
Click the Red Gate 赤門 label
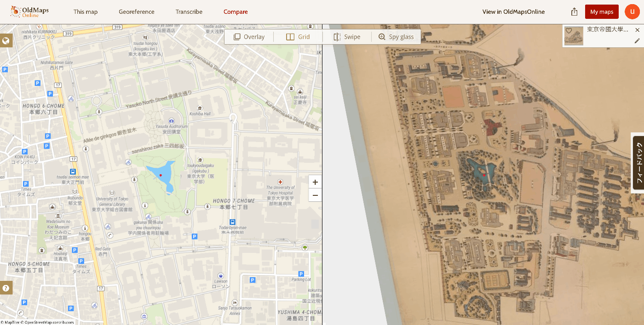tap(103, 251)
